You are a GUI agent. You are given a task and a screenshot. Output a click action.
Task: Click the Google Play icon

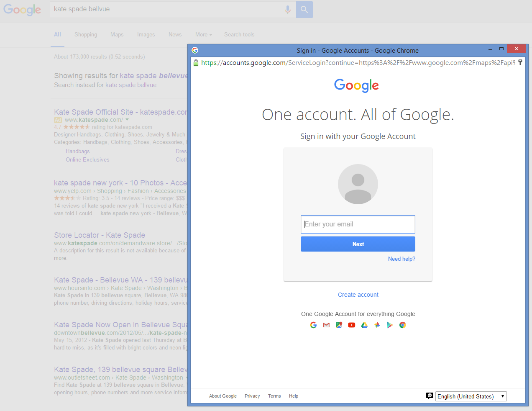coord(390,325)
